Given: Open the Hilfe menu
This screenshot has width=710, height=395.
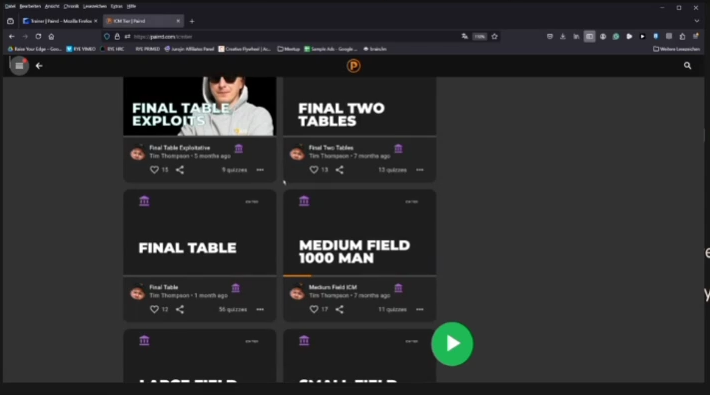Looking at the screenshot, I should click(x=131, y=6).
